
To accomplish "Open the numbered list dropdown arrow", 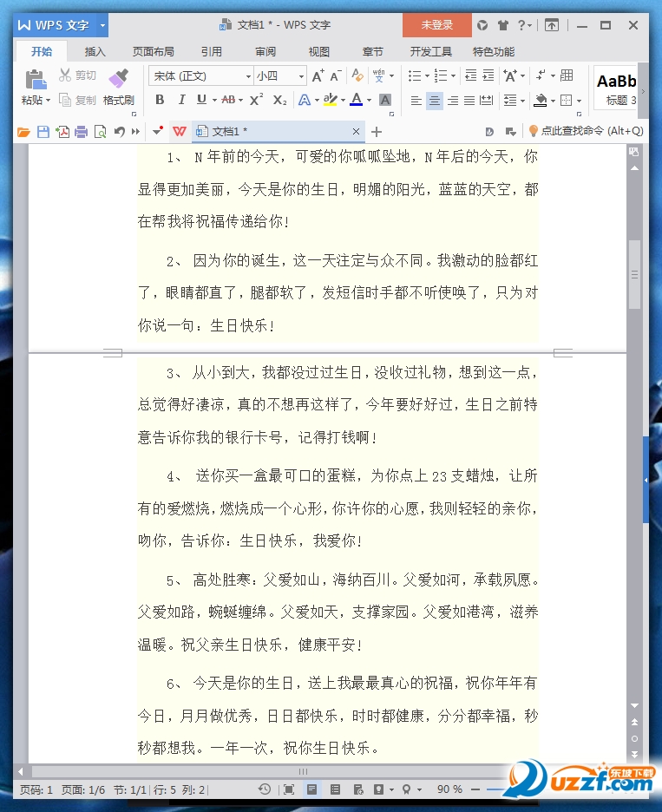I will tap(454, 76).
